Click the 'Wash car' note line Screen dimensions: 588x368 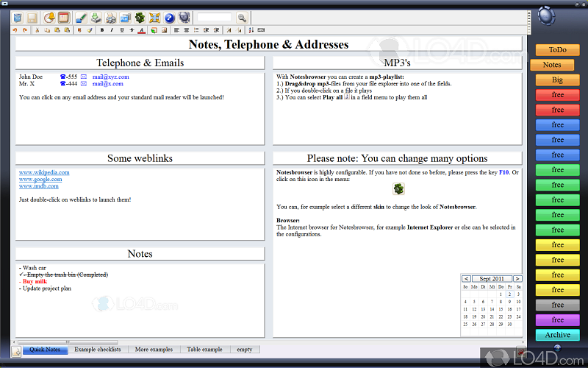[x=34, y=268]
